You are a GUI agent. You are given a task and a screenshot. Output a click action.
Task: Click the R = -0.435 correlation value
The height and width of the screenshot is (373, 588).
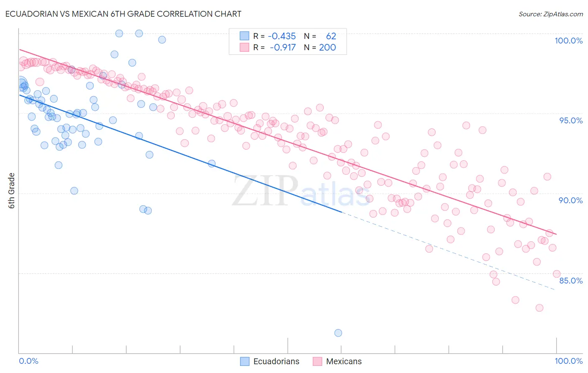(x=274, y=36)
